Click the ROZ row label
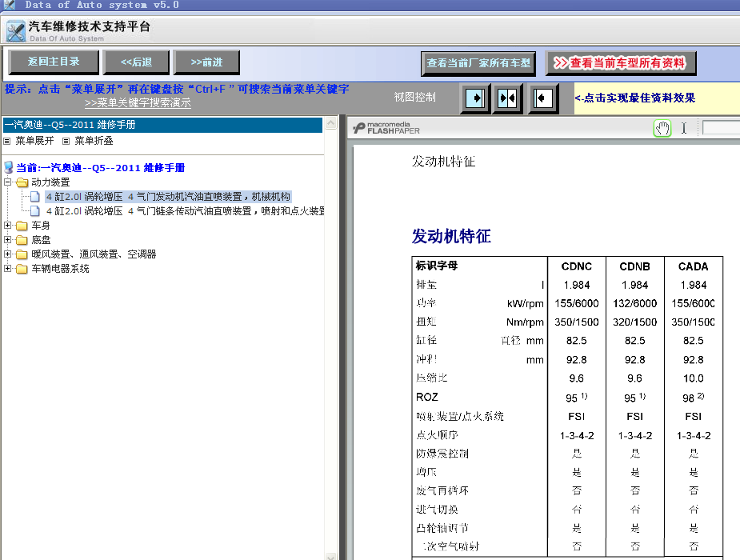Screen dimensions: 740x560 (427, 398)
